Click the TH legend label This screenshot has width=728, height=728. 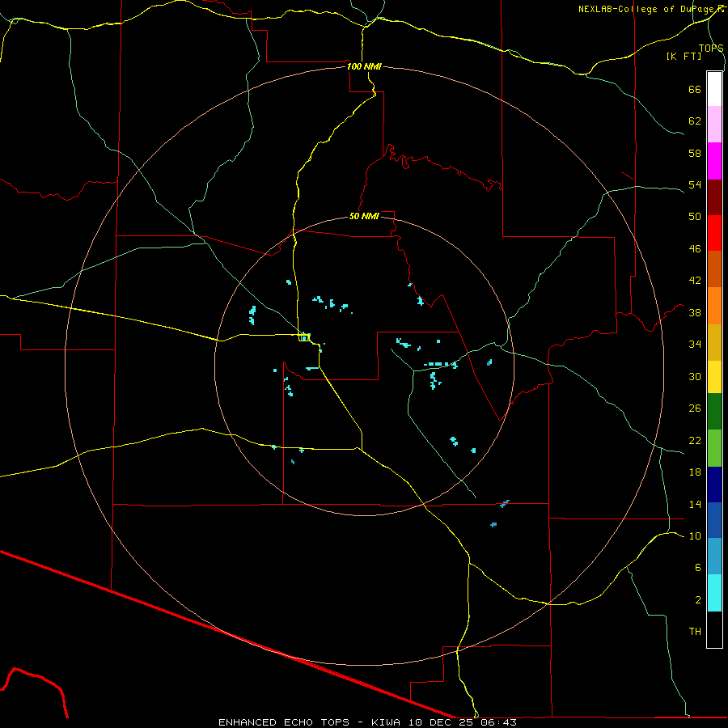click(695, 631)
